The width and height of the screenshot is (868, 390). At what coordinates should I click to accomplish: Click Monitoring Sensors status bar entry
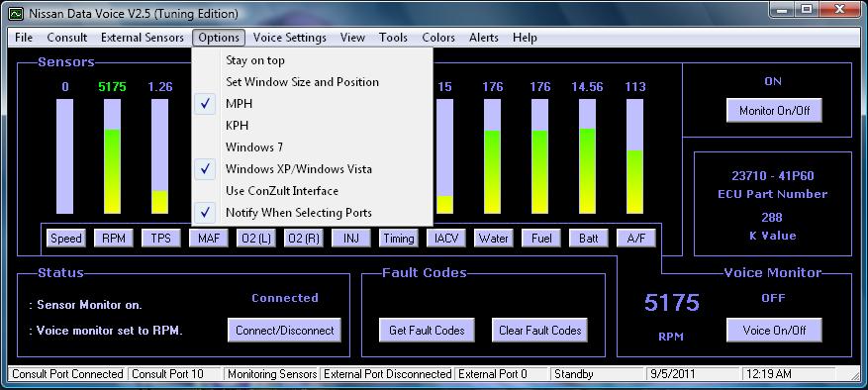click(272, 374)
